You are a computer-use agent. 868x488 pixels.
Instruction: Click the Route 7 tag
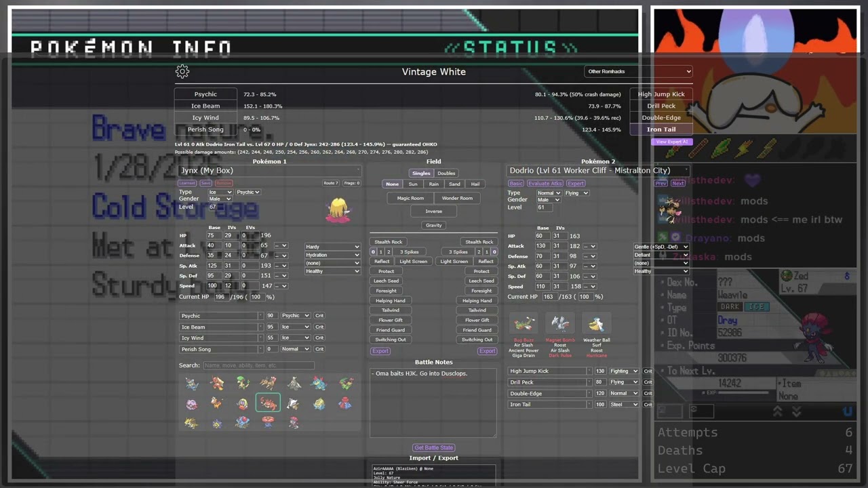331,183
